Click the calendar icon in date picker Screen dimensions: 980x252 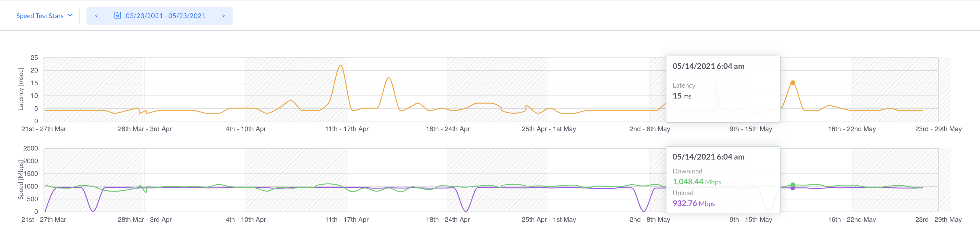(118, 16)
